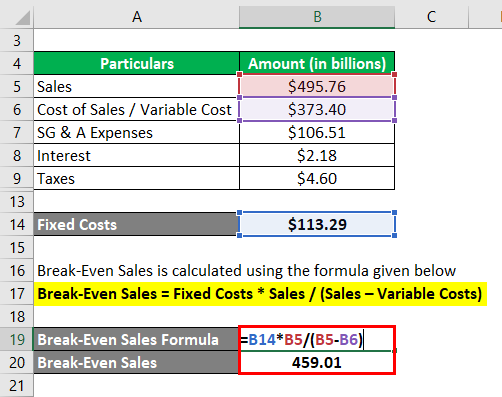
Task: Click empty cell C5 beside sales amount
Action: (432, 86)
